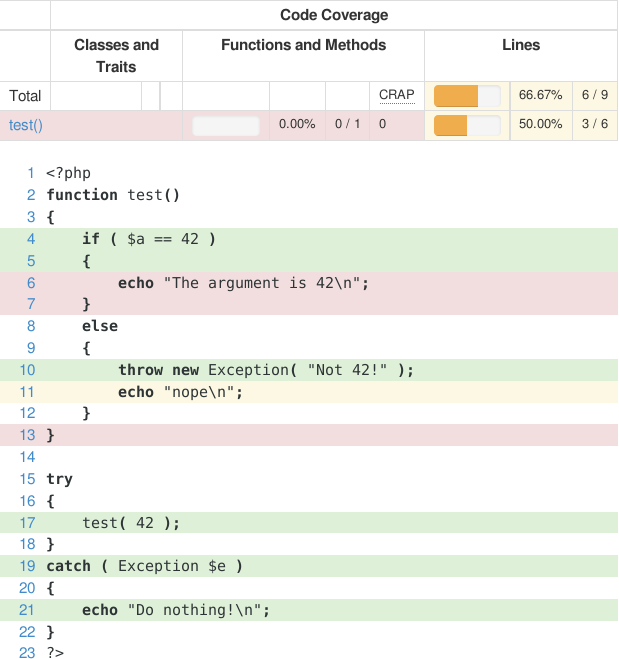This screenshot has width=619, height=659.
Task: Click the 66.67% total lines percentage
Action: (x=540, y=96)
